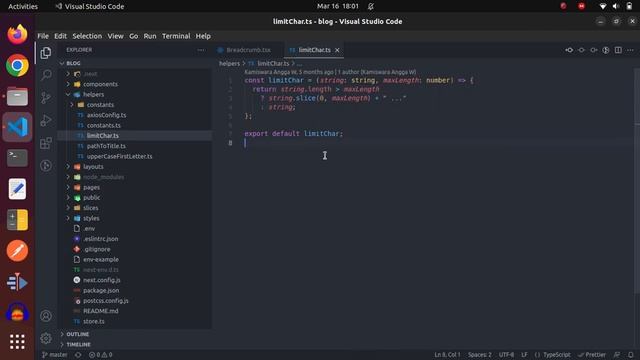This screenshot has width=640, height=360.
Task: Open the Selection menu
Action: tap(87, 36)
